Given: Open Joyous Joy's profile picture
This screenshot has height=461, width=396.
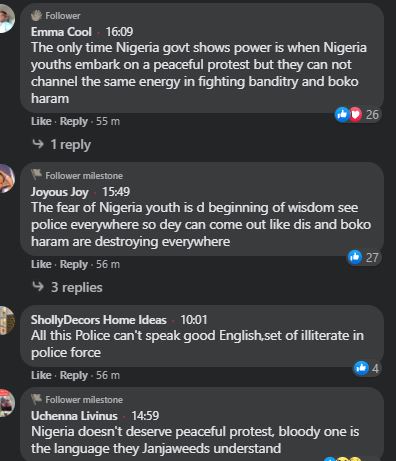Looking at the screenshot, I should tap(6, 178).
